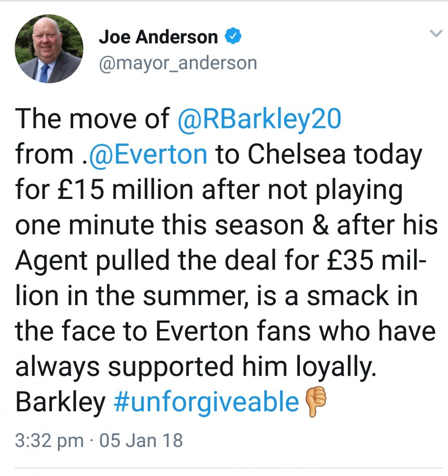Click the £35 text in the tweet
Screen dimensions: 448x476
(351, 261)
